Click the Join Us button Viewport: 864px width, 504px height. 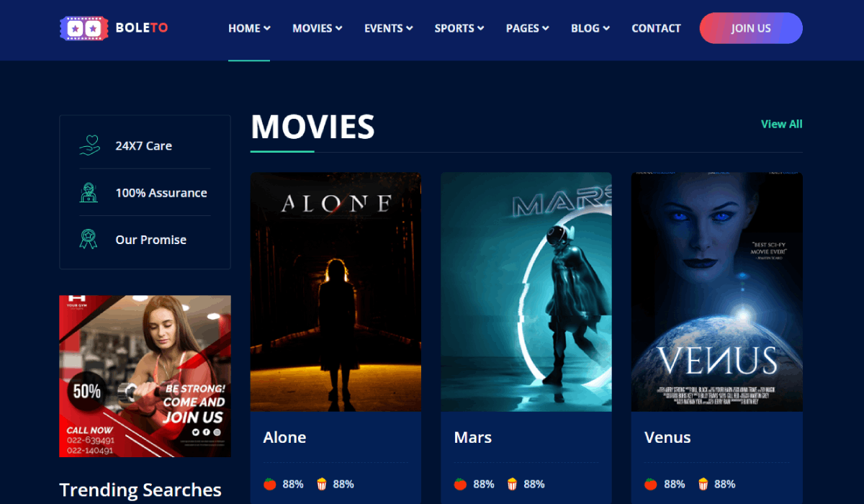click(751, 28)
